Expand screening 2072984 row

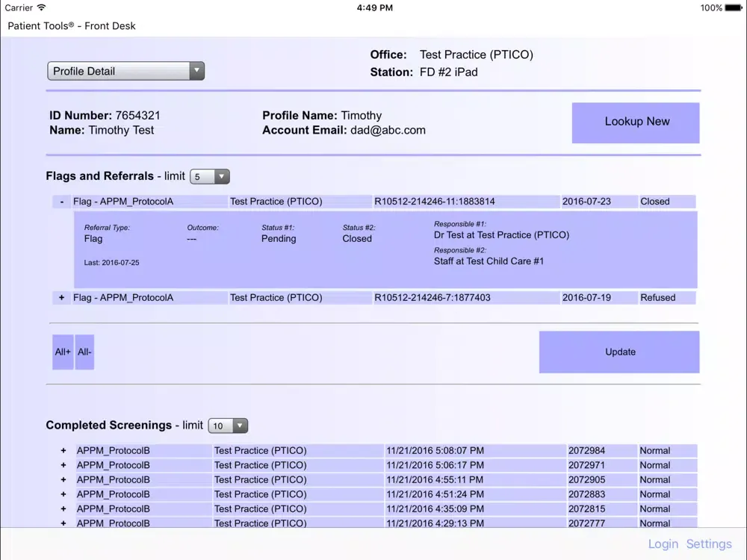(63, 450)
